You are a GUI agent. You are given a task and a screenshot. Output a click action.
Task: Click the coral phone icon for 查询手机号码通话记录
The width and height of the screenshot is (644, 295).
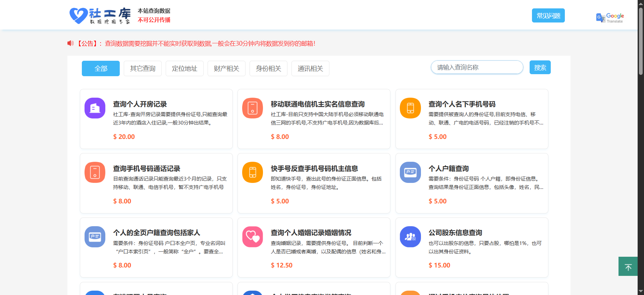click(95, 173)
